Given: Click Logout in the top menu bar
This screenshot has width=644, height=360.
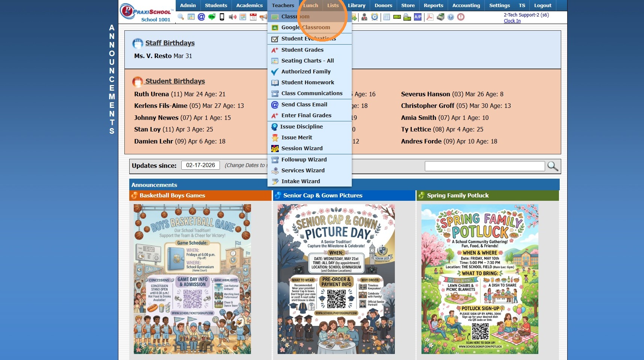Looking at the screenshot, I should click(x=542, y=5).
